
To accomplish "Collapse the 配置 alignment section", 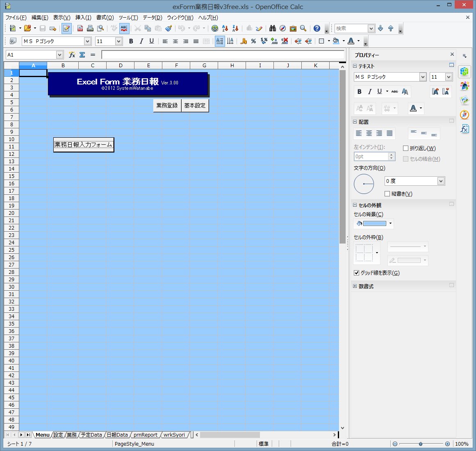I will [355, 122].
